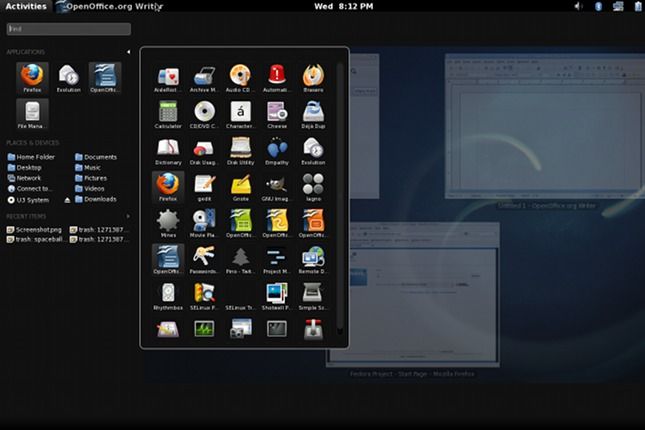Open the Downloads folder

tap(96, 199)
